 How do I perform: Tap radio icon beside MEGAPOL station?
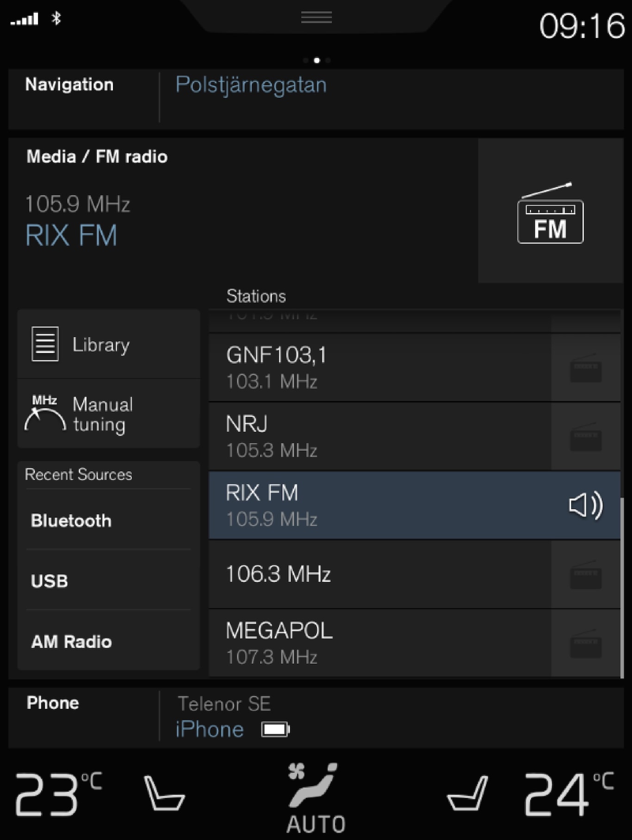585,643
